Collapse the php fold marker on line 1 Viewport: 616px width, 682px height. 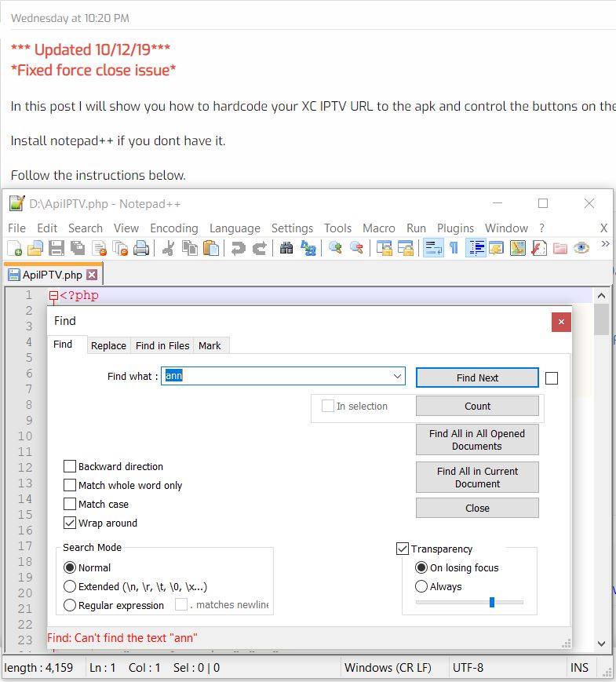click(53, 296)
